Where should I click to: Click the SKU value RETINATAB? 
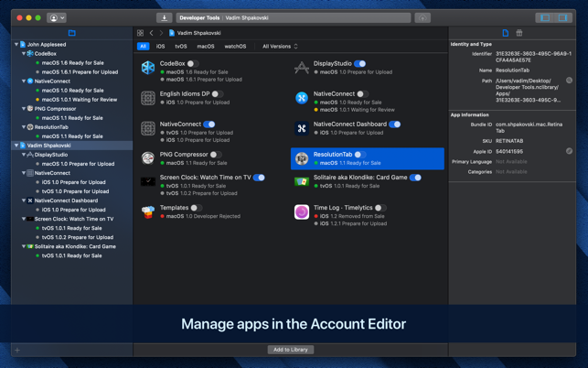point(509,141)
